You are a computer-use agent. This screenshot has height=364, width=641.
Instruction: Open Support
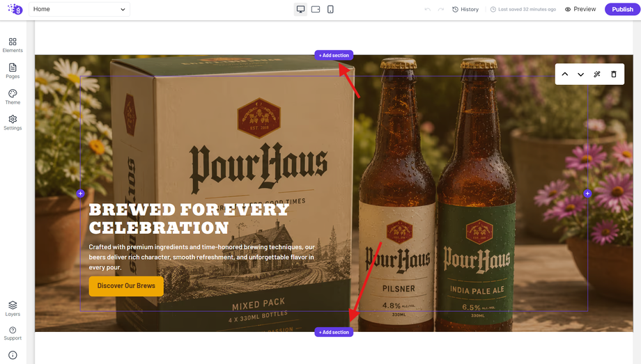click(13, 333)
